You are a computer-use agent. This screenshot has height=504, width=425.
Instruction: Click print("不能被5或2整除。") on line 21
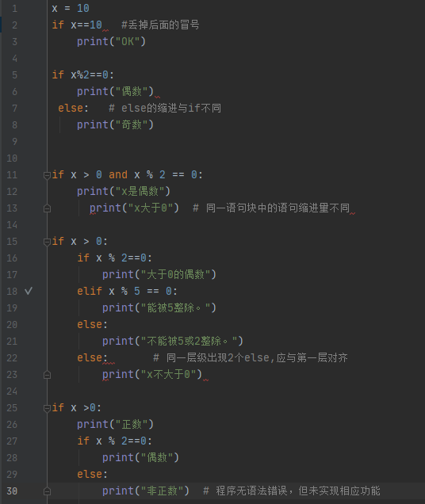[x=173, y=341]
